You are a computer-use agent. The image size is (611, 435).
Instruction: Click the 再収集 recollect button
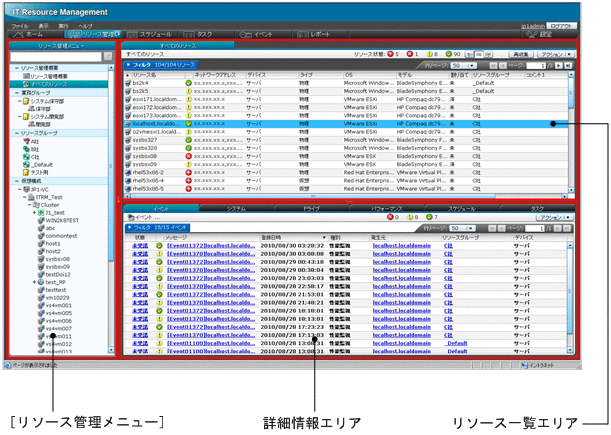[x=521, y=54]
